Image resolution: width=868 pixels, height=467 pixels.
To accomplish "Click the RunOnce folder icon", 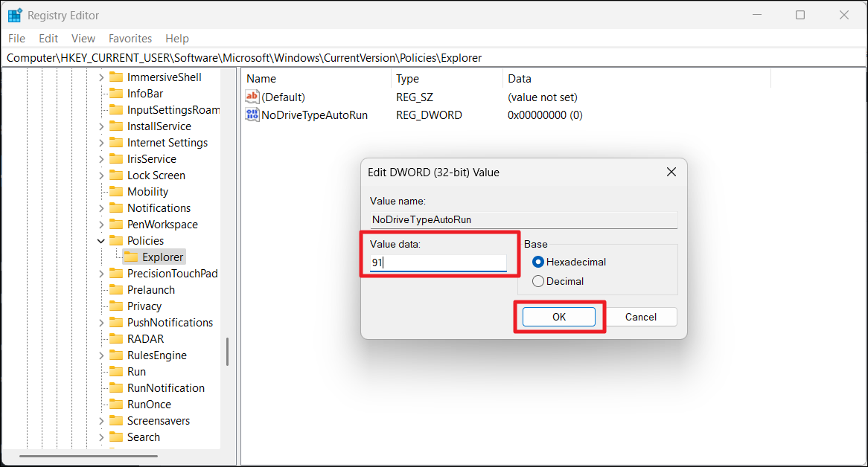I will coord(115,405).
